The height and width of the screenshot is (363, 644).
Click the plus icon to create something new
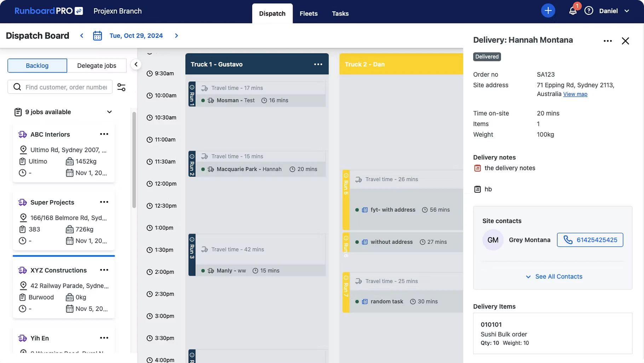point(548,11)
